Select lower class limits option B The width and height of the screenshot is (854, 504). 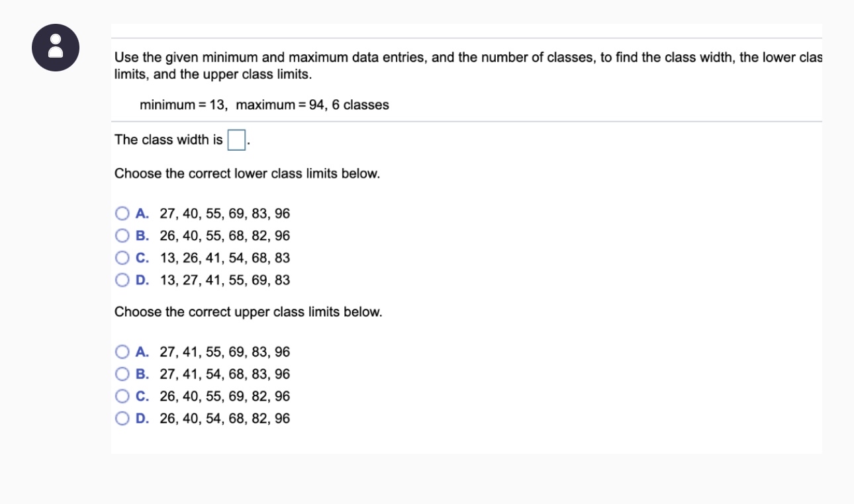[122, 235]
